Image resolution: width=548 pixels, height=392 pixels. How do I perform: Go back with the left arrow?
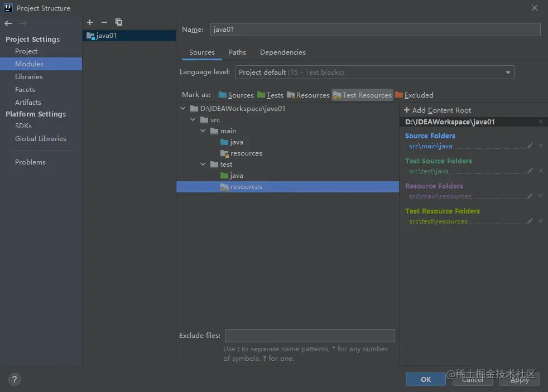click(8, 23)
